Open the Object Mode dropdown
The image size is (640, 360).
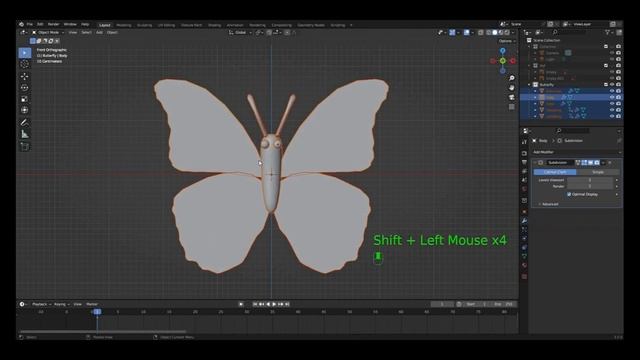tap(48, 32)
